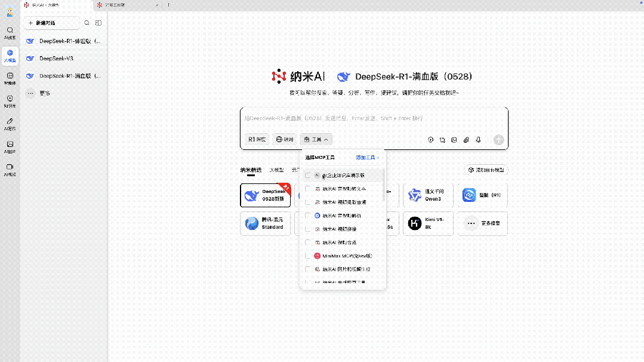Click the user avatar at top left
The image size is (644, 362).
click(x=10, y=11)
